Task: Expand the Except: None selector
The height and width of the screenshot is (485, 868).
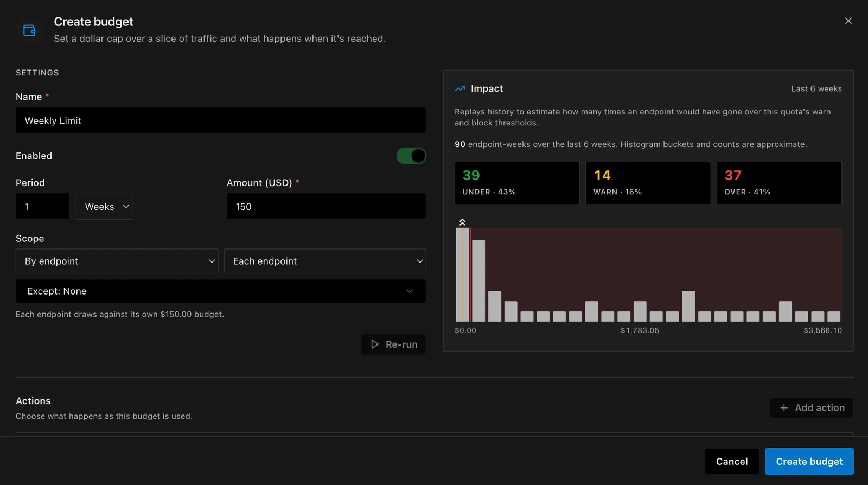Action: point(221,291)
